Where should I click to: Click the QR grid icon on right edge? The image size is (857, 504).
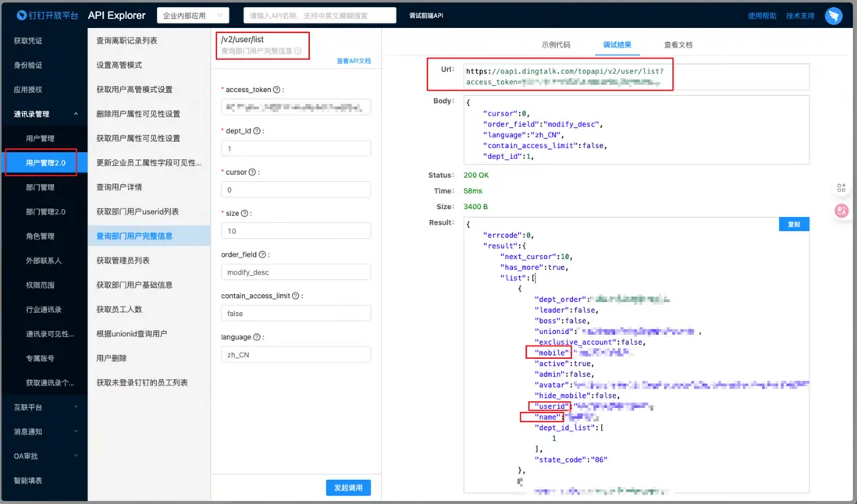841,188
